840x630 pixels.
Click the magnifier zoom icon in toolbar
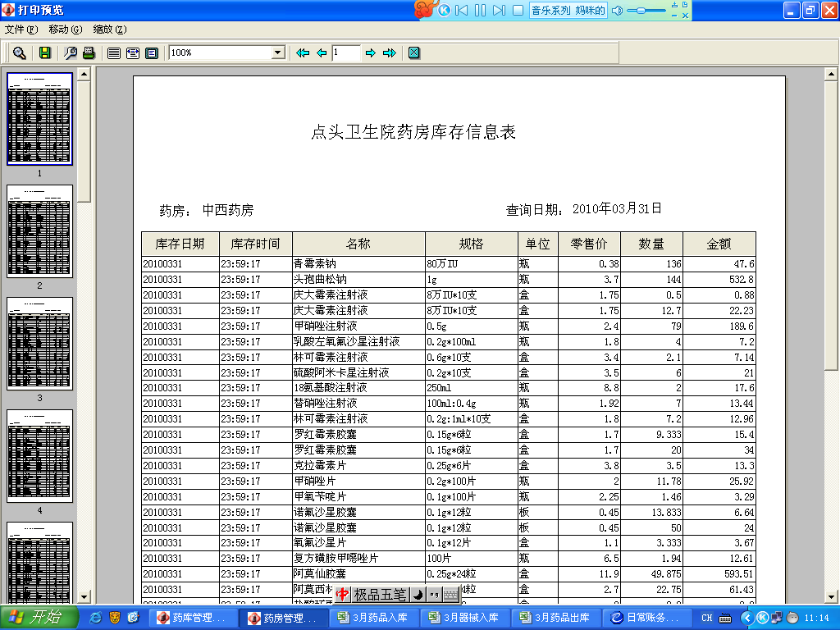tap(20, 53)
